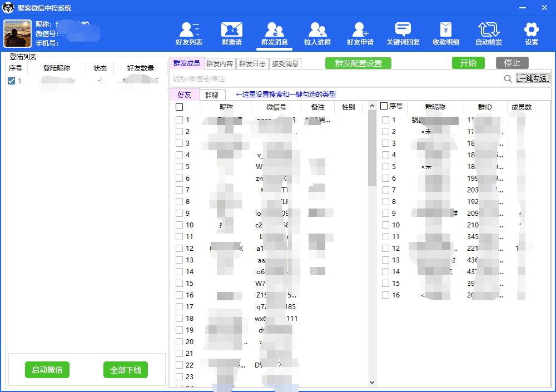The height and width of the screenshot is (392, 556).
Task: Open the 收款明细 payment details view
Action: (x=445, y=33)
